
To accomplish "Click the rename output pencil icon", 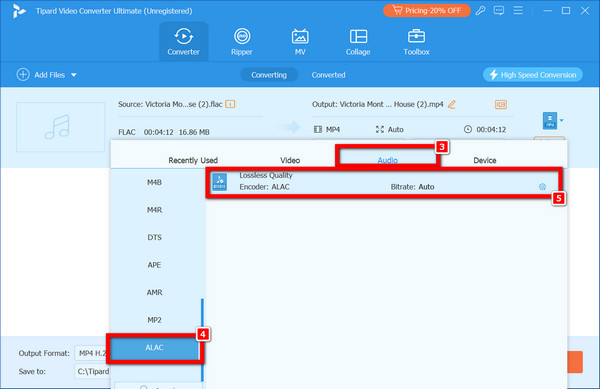I will click(452, 104).
